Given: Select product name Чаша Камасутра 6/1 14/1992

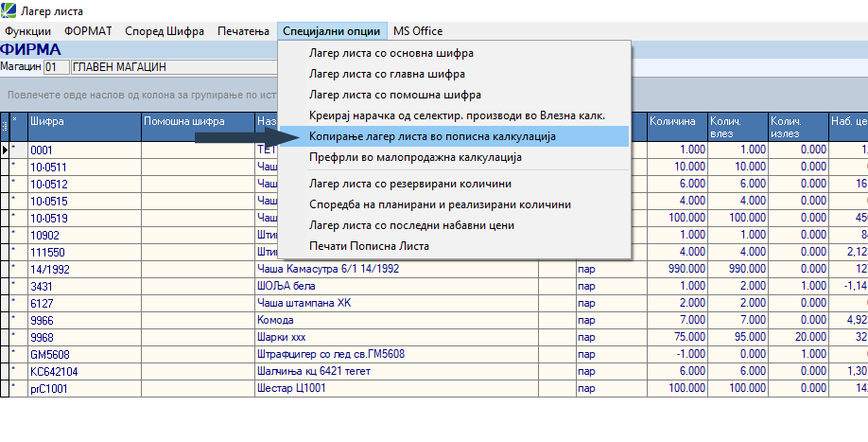Looking at the screenshot, I should (396, 269).
